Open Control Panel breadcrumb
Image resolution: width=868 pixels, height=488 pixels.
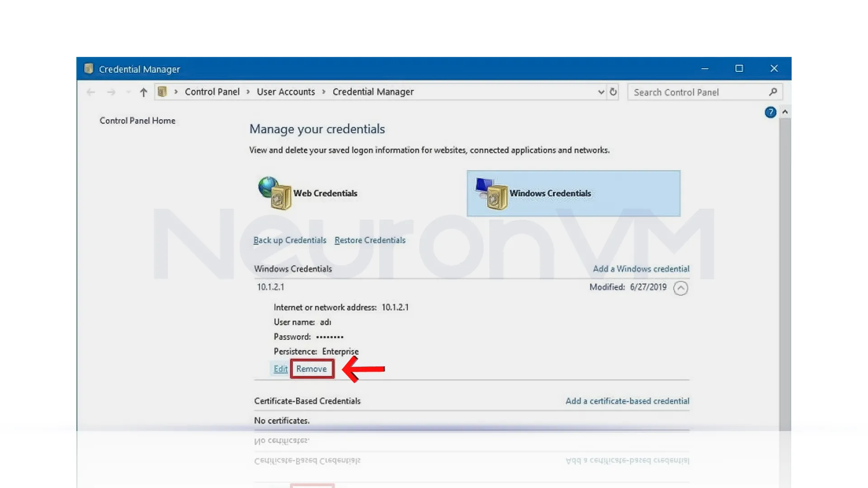tap(212, 92)
